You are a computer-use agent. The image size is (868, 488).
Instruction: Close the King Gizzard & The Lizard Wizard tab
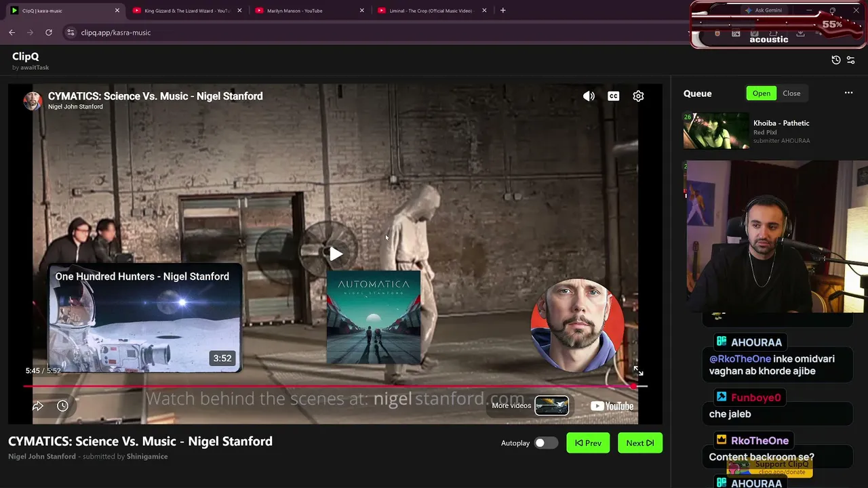pyautogui.click(x=239, y=11)
